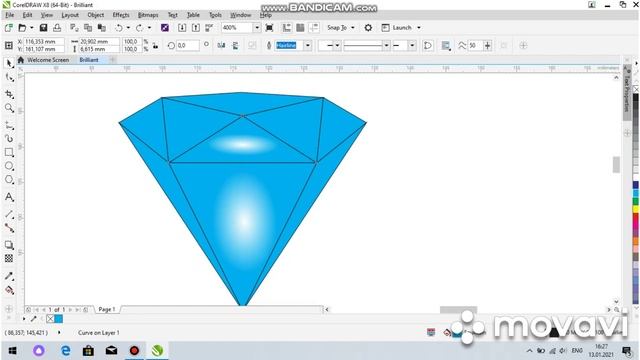Image resolution: width=640 pixels, height=360 pixels.
Task: Click the Import icon
Action: pyautogui.click(x=182, y=28)
